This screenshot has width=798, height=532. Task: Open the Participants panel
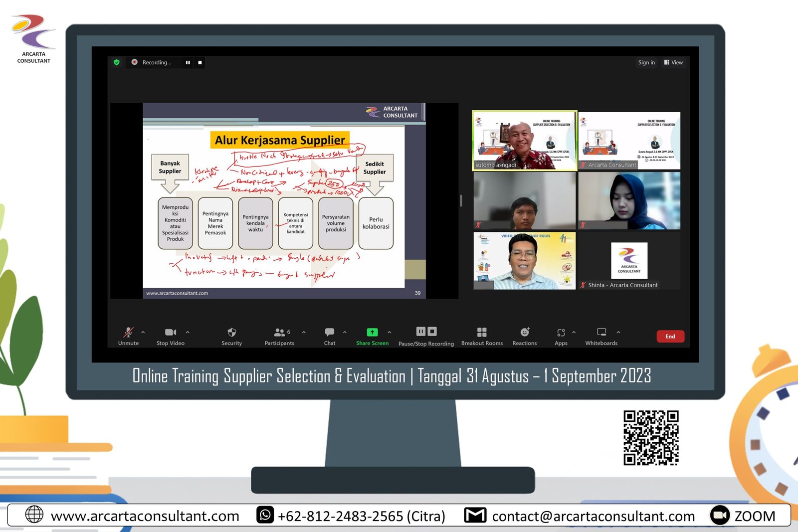coord(279,333)
